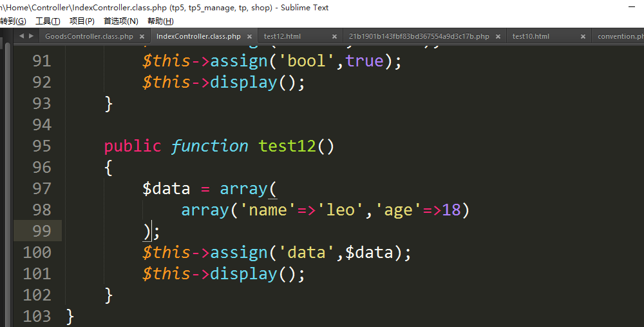Open the 工具 (Tools) menu
Image resolution: width=644 pixels, height=327 pixels.
(x=48, y=21)
